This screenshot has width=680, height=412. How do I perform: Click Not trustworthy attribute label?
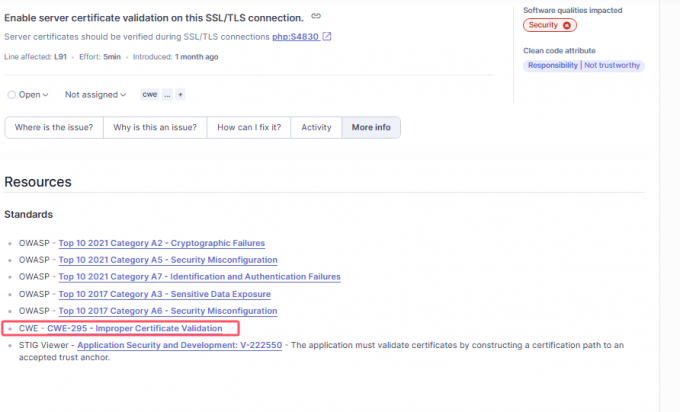point(612,65)
